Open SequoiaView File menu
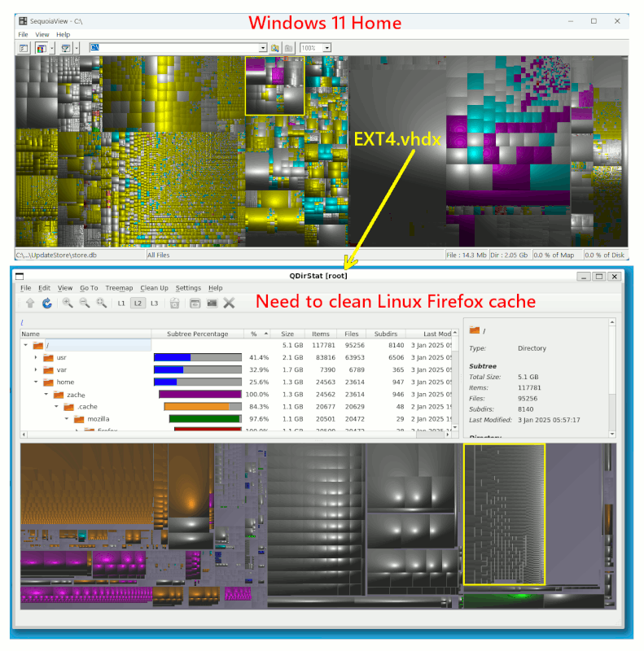 point(24,34)
